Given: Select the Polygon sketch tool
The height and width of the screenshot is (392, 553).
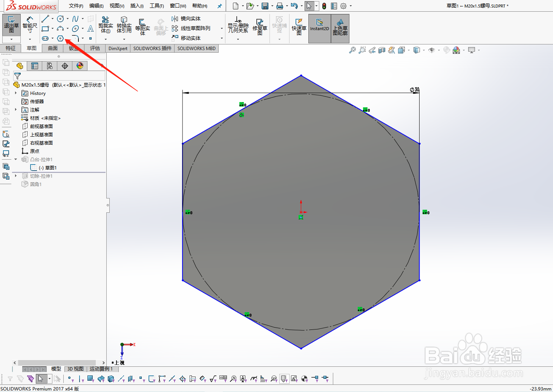Looking at the screenshot, I should [x=60, y=38].
